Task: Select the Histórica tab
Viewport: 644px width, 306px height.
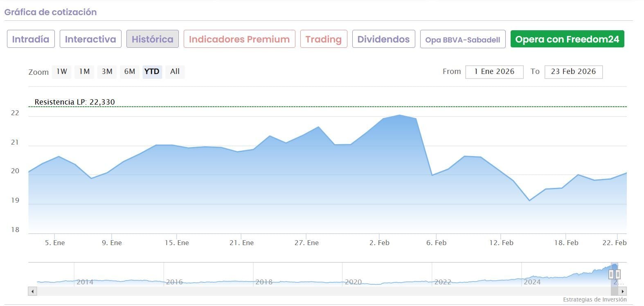Action: [153, 39]
